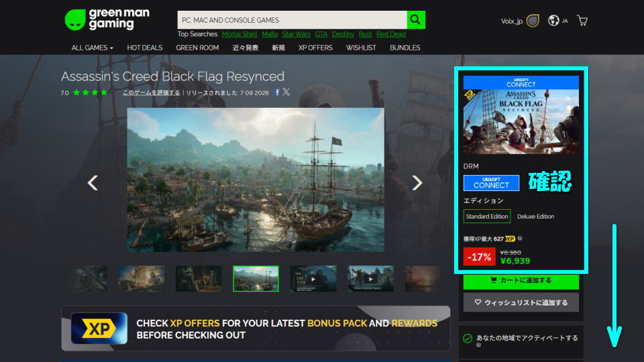Click the Mortal Shell top search link

click(x=239, y=34)
